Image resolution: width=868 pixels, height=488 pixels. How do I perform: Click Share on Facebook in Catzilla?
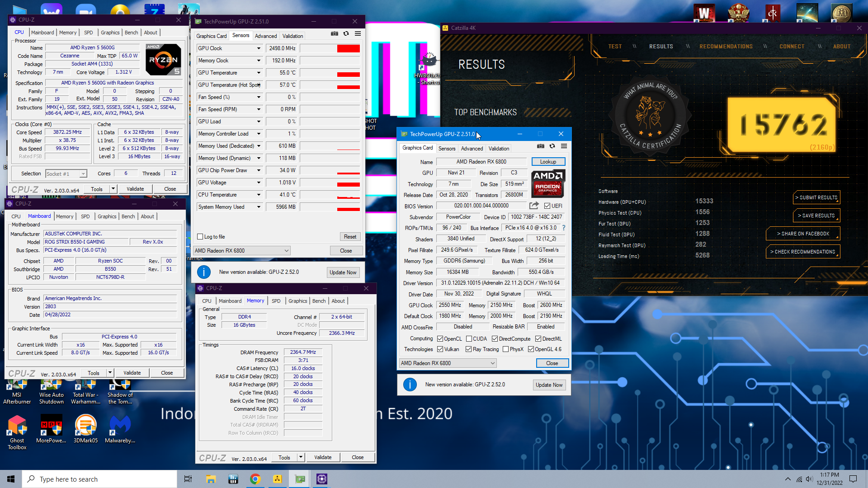click(x=803, y=234)
